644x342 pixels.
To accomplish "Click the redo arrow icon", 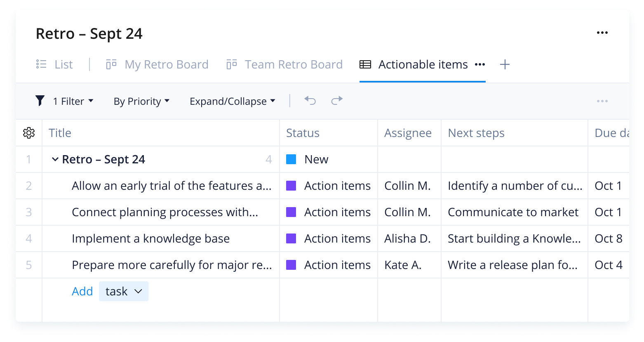I will [337, 100].
